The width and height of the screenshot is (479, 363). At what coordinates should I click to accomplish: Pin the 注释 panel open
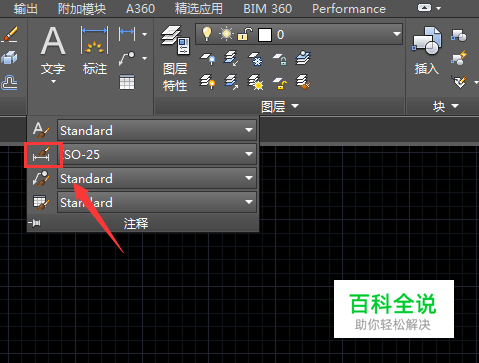pos(35,223)
